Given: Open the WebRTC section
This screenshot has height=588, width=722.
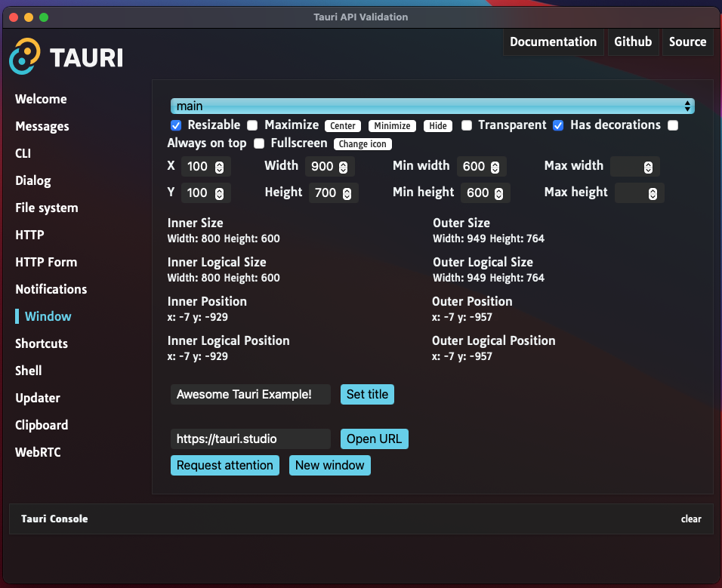Looking at the screenshot, I should pyautogui.click(x=38, y=452).
